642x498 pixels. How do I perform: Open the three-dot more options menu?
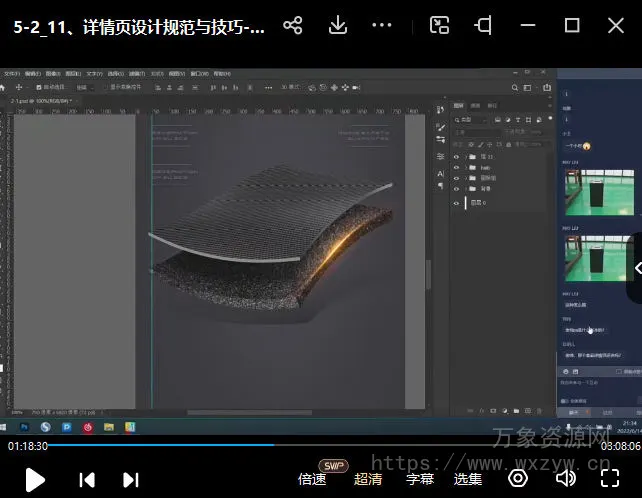click(x=382, y=26)
